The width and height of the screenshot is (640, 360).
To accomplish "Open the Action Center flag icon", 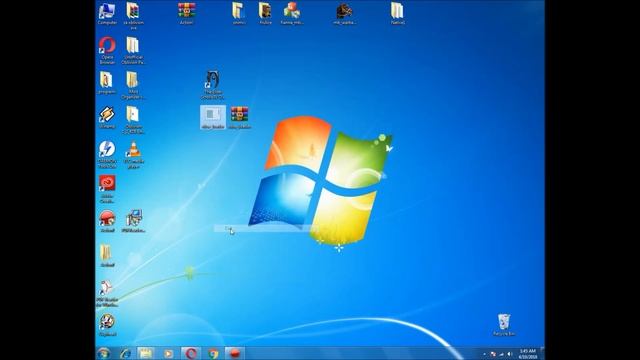I will point(493,354).
